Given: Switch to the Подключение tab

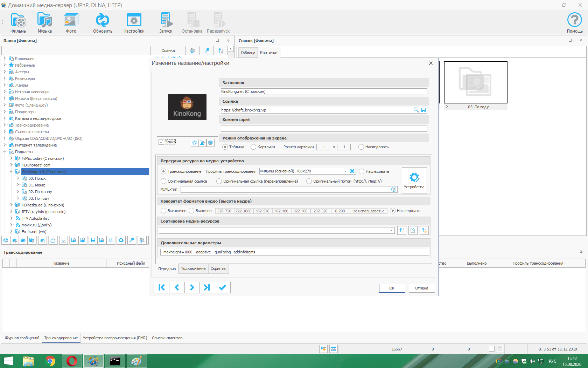Looking at the screenshot, I should (193, 269).
